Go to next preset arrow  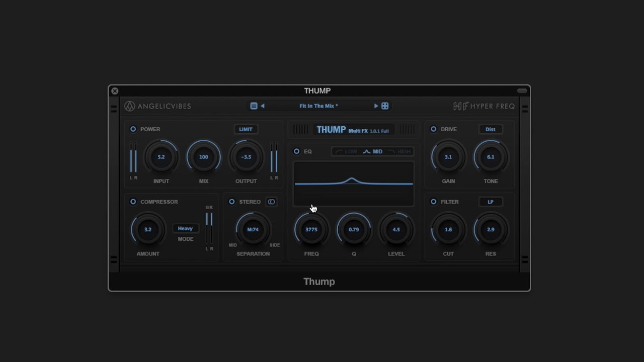tap(376, 106)
